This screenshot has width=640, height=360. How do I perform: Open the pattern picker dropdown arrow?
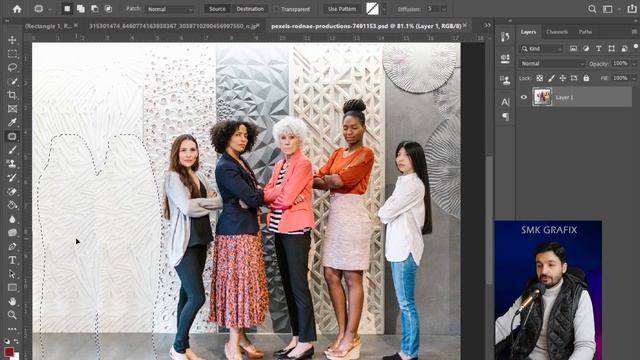click(384, 9)
